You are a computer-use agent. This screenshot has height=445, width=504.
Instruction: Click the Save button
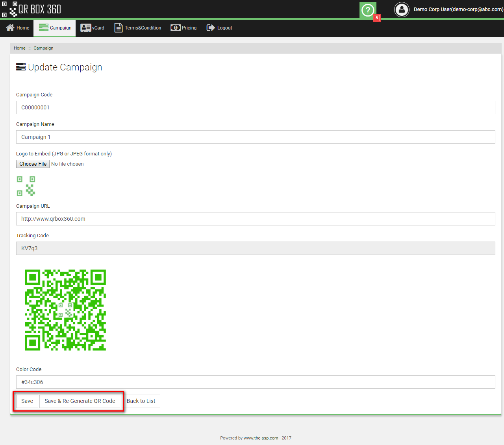tap(27, 401)
